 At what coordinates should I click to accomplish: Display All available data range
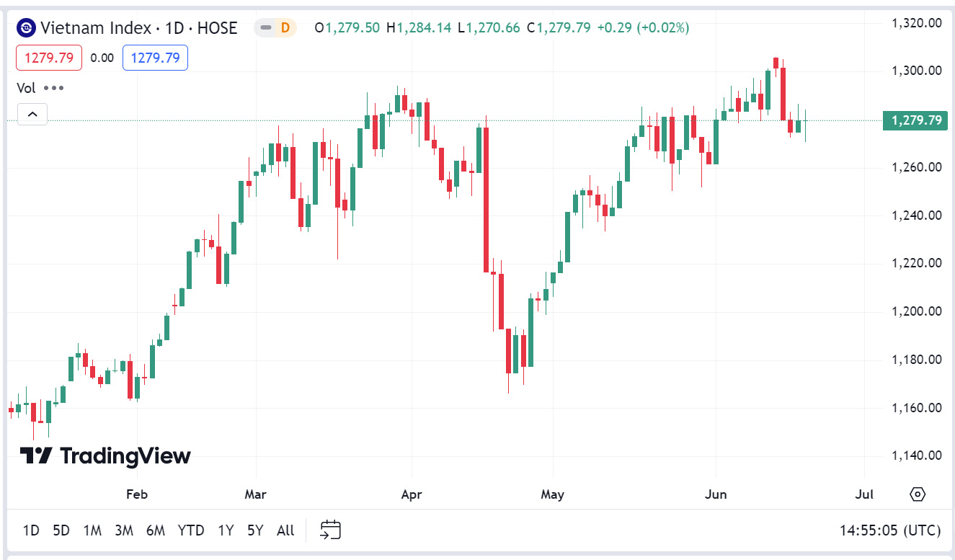tap(285, 530)
